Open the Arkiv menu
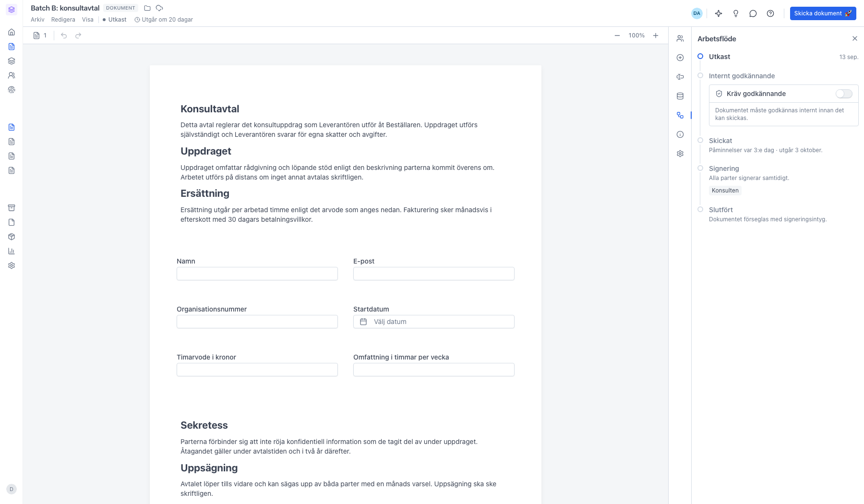Screen dimensions: 864x504 (37, 20)
